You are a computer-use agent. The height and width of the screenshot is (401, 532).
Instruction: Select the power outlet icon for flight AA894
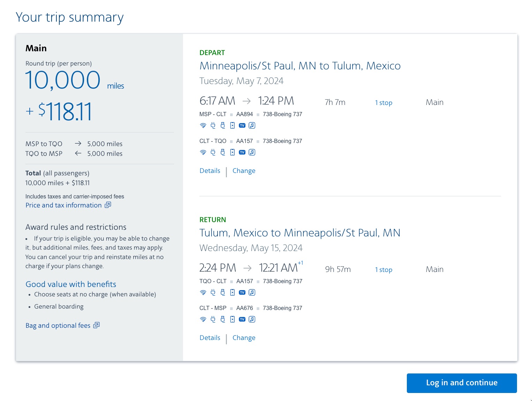[x=213, y=125]
